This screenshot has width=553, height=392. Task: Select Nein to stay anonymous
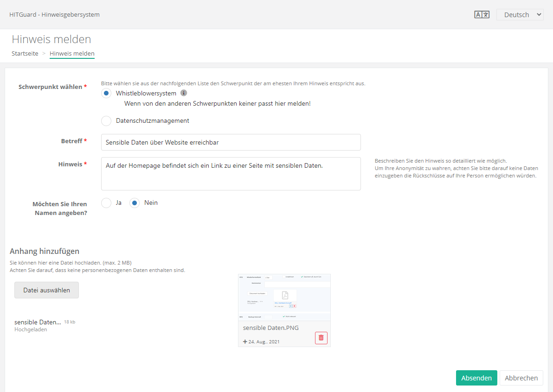click(x=135, y=203)
